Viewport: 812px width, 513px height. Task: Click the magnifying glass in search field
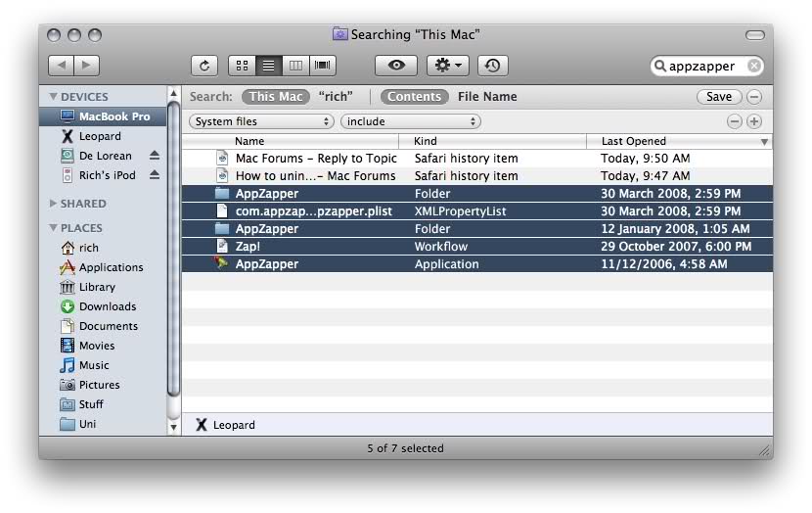659,66
